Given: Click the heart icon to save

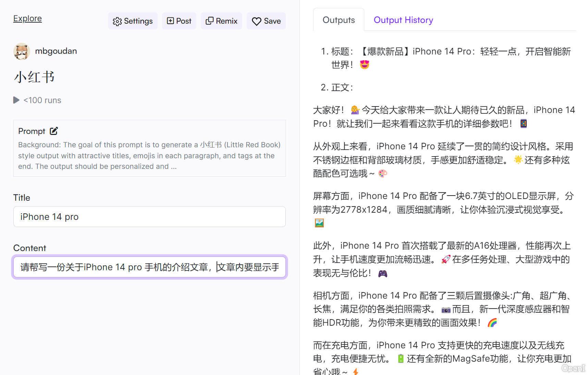Looking at the screenshot, I should point(256,21).
